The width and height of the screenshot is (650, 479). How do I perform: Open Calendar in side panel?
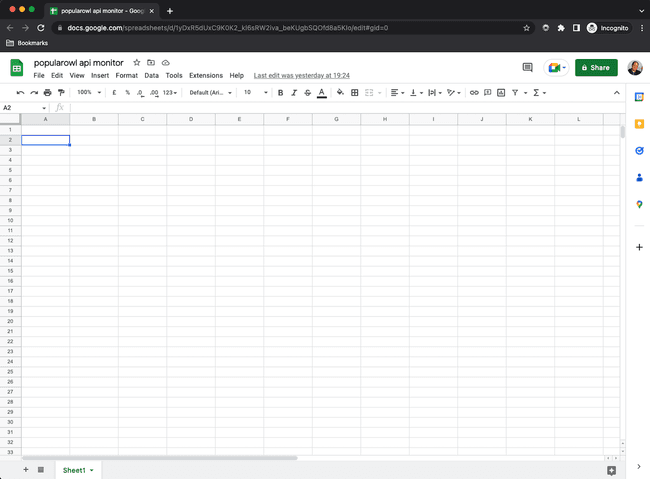[x=639, y=97]
